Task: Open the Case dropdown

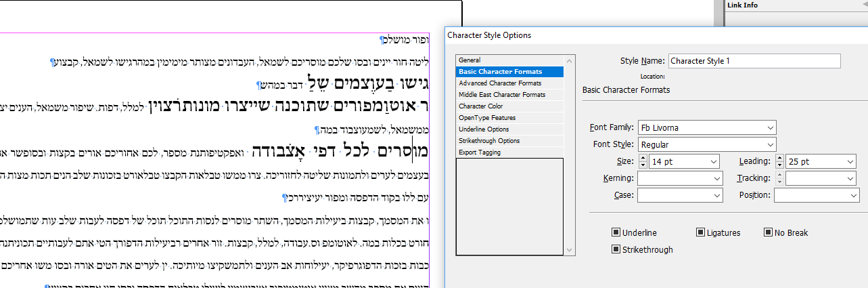Action: pos(681,195)
